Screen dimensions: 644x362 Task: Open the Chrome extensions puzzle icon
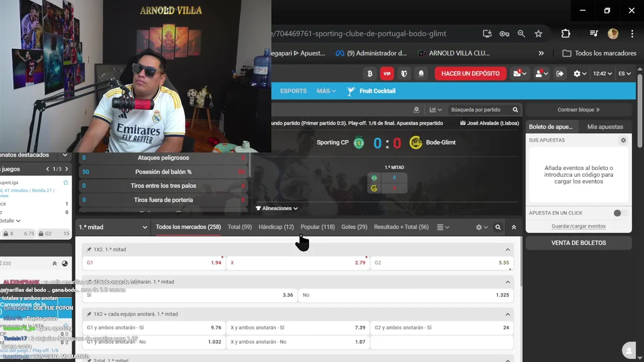coord(566,34)
